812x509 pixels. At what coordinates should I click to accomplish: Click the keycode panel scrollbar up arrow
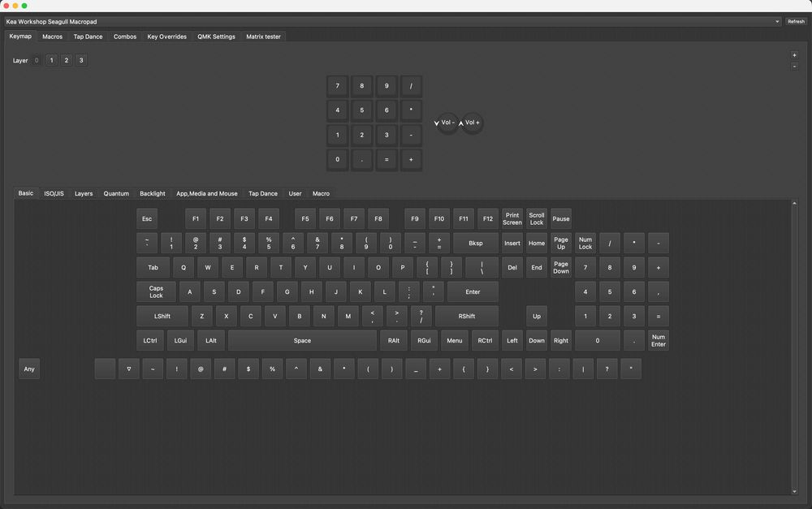794,204
